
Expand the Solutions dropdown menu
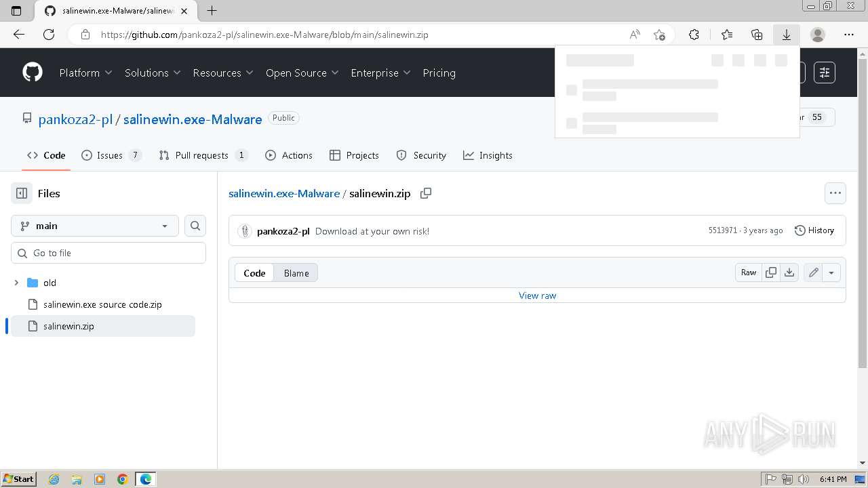click(x=153, y=73)
